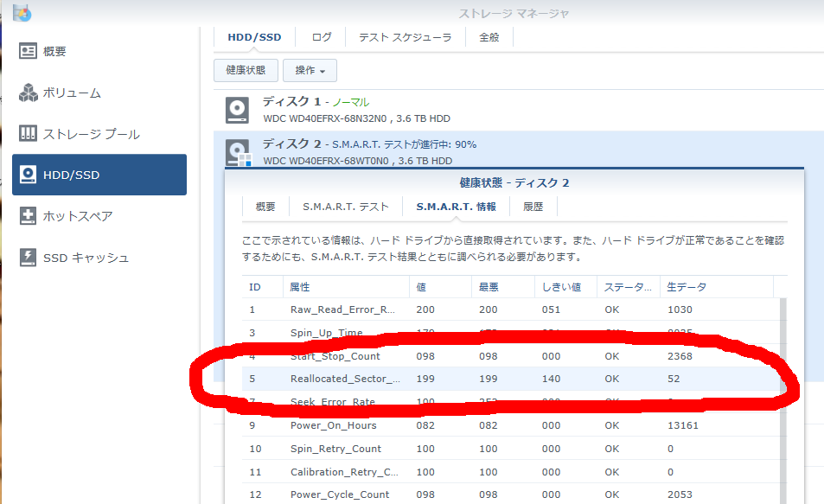Select the Power_On_Hours row
Screen dimensions: 824x504
pos(511,425)
